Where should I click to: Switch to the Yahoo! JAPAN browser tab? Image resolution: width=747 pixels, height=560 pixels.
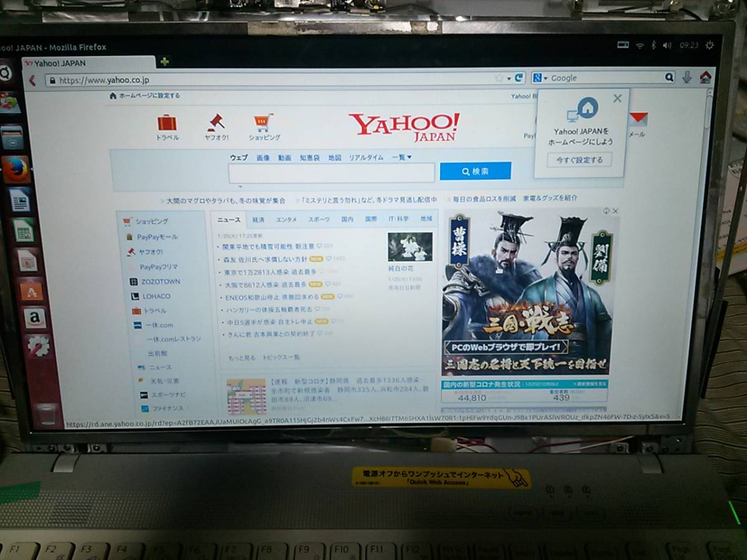click(87, 63)
